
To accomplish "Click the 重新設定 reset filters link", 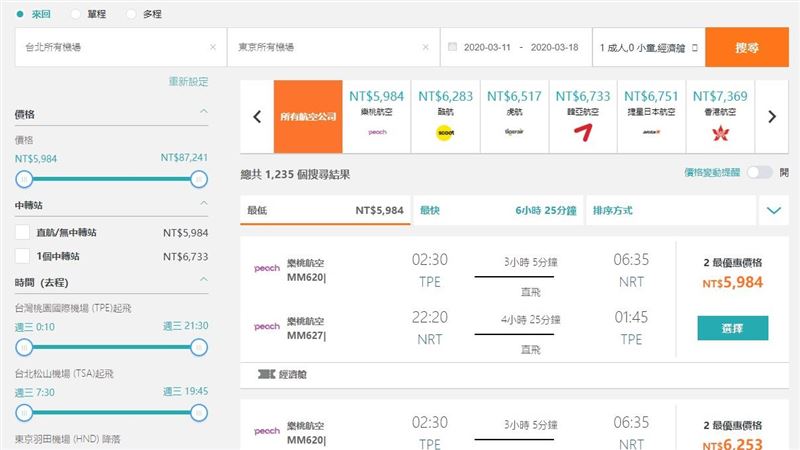I will click(x=188, y=82).
